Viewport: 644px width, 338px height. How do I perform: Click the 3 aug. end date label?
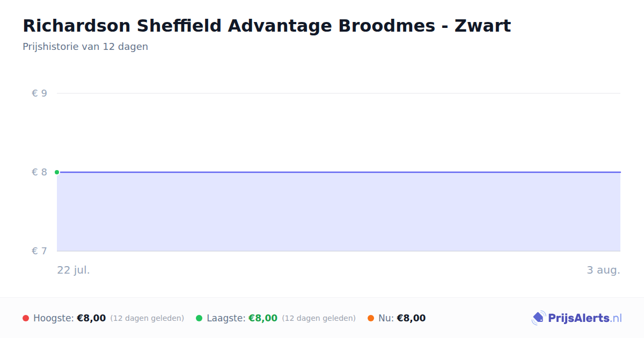pyautogui.click(x=603, y=270)
